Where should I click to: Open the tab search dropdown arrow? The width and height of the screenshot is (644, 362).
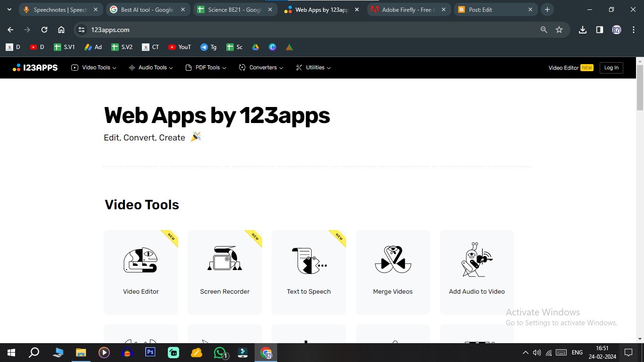pyautogui.click(x=9, y=9)
